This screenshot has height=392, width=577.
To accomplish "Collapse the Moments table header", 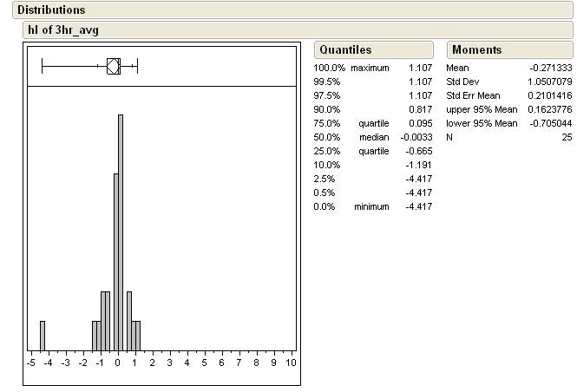I will (x=476, y=50).
